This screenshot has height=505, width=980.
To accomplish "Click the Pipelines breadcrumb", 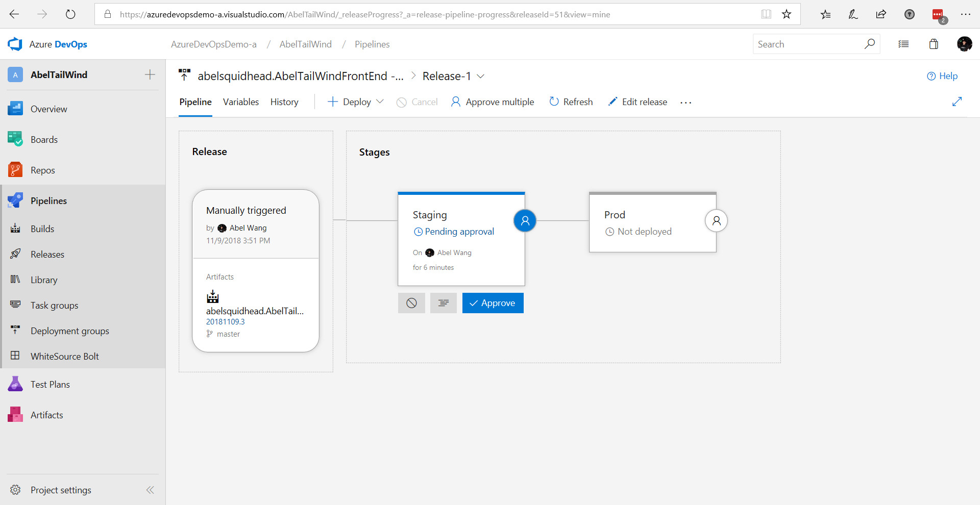I will click(x=372, y=44).
